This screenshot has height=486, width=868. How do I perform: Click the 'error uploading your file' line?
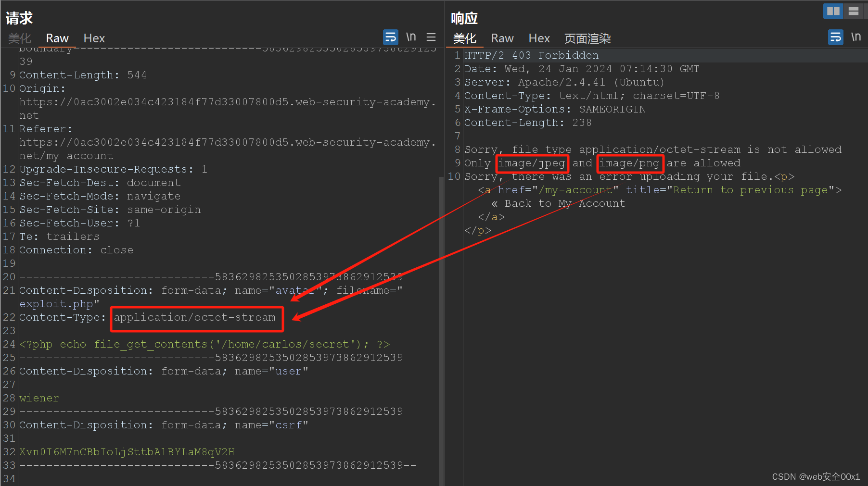click(629, 176)
